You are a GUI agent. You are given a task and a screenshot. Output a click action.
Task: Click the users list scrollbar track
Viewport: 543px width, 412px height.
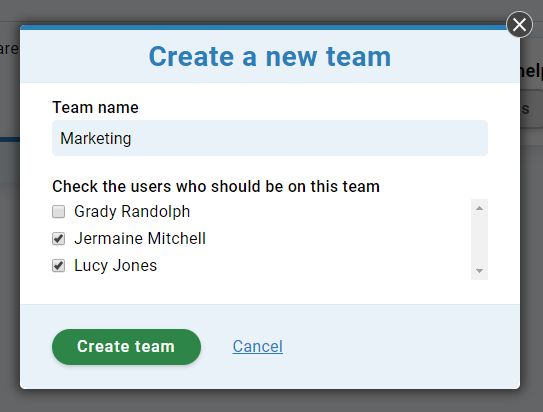(479, 239)
